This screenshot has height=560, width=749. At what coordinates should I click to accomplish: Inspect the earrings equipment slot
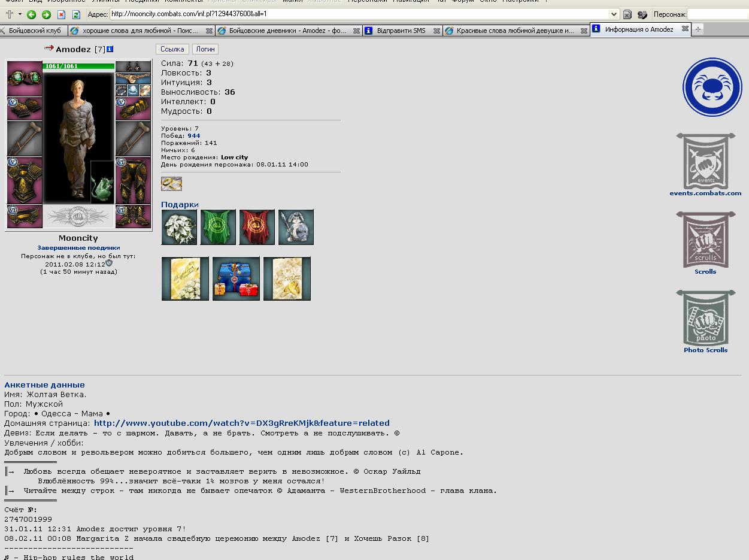tap(133, 66)
